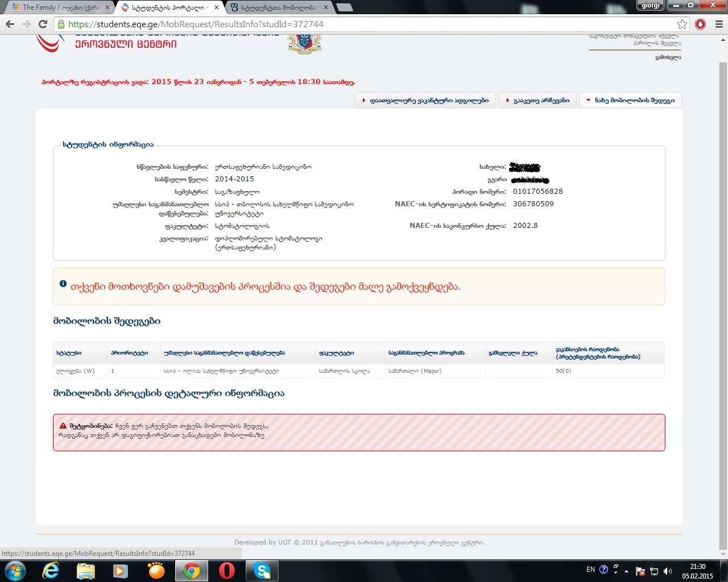Click the ნახე მობილობის შედეგი button
The image size is (728, 582).
pos(631,100)
